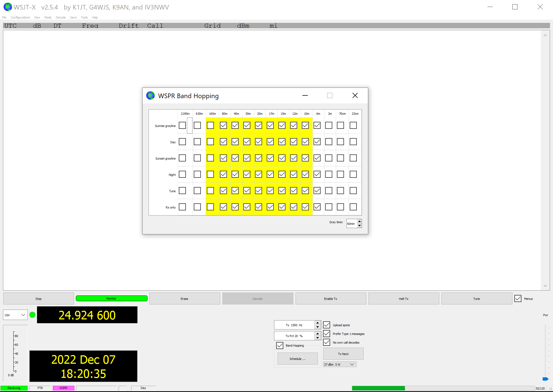
Task: Click the Tx Next button
Action: tap(343, 354)
